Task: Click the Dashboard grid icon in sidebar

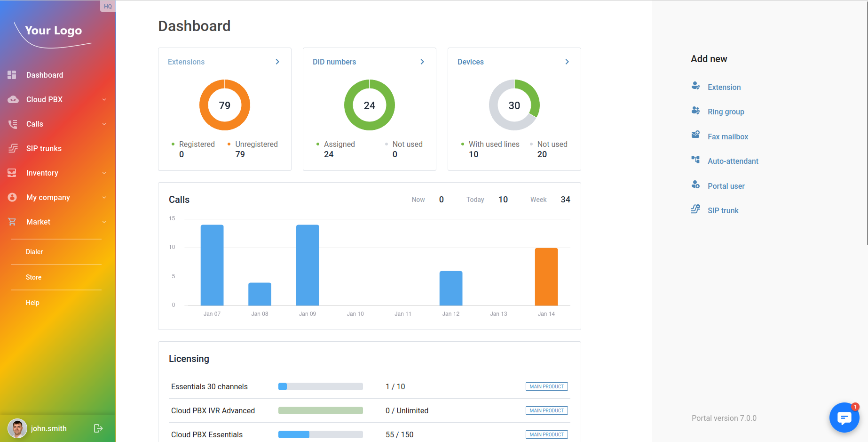Action: click(12, 75)
